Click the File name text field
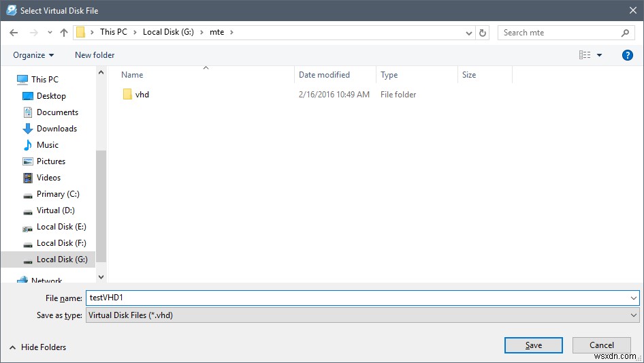This screenshot has height=363, width=644. click(357, 298)
